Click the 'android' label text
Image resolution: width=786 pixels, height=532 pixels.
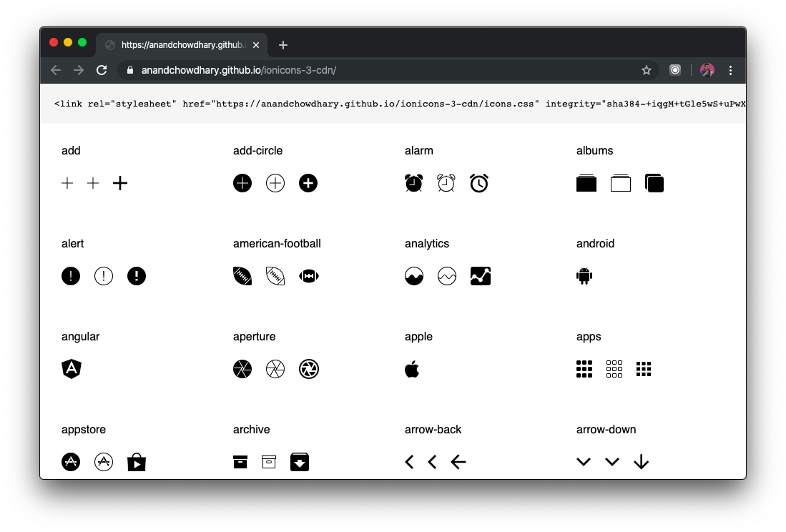tap(595, 244)
